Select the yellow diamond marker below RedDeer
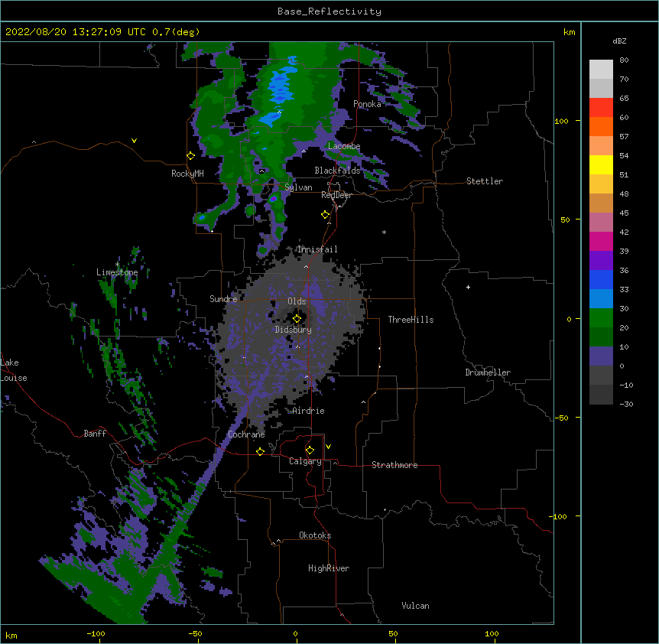 click(x=326, y=214)
